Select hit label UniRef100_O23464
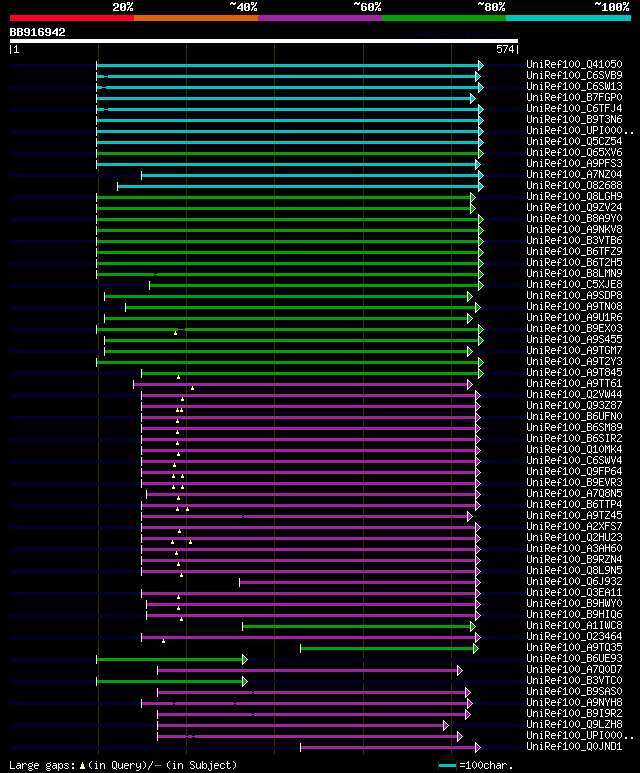Viewport: 640px width, 773px height. [x=574, y=636]
